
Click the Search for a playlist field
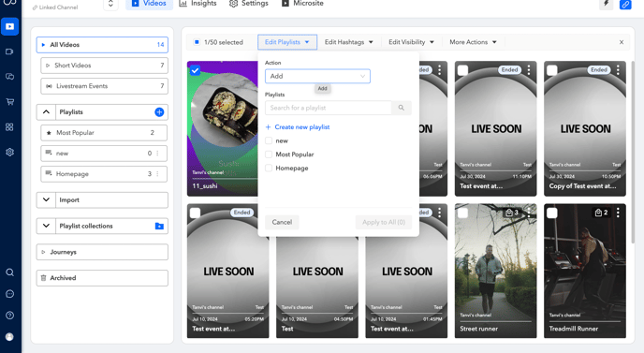point(329,108)
